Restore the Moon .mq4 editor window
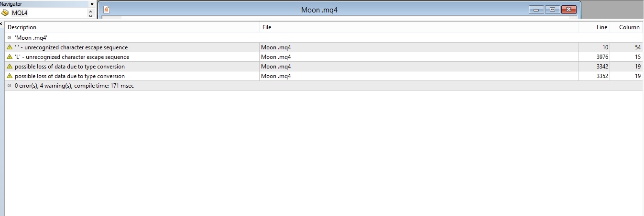The height and width of the screenshot is (216, 644). [x=552, y=10]
